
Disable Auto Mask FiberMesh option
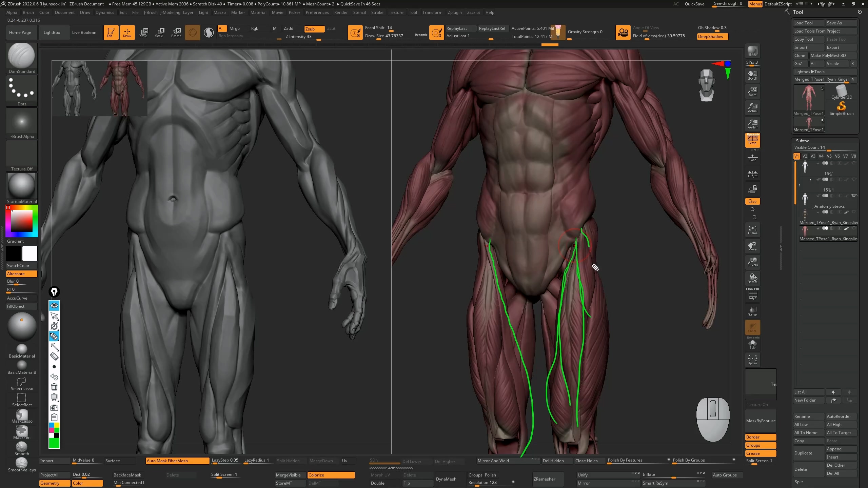(177, 461)
